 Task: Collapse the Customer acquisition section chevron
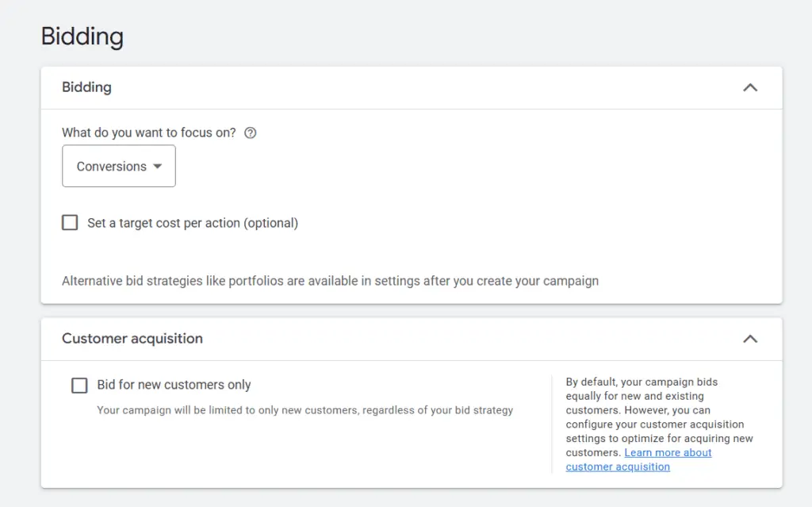pyautogui.click(x=749, y=340)
